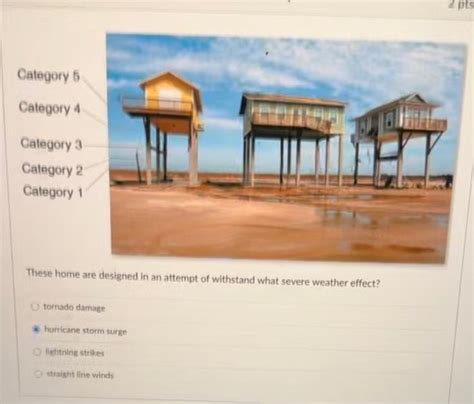Click the 'Category 5' label
The image size is (474, 404).
click(49, 75)
